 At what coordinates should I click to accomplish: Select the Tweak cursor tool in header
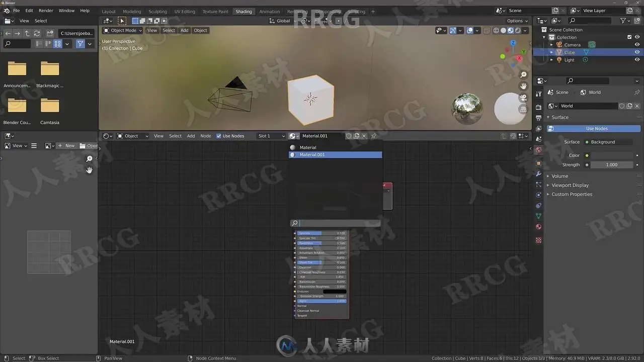pos(122,21)
